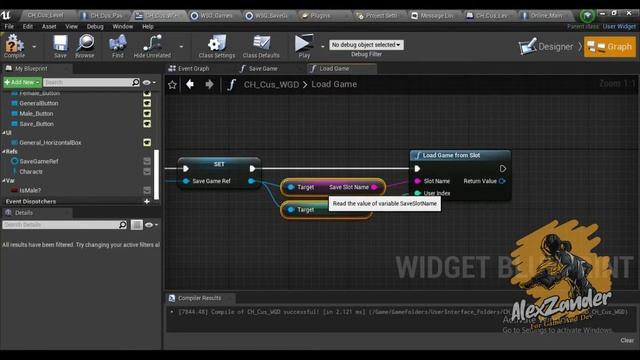Screen dimensions: 640x360
Task: Toggle SaveGameRef visibility eye
Action: 147,161
